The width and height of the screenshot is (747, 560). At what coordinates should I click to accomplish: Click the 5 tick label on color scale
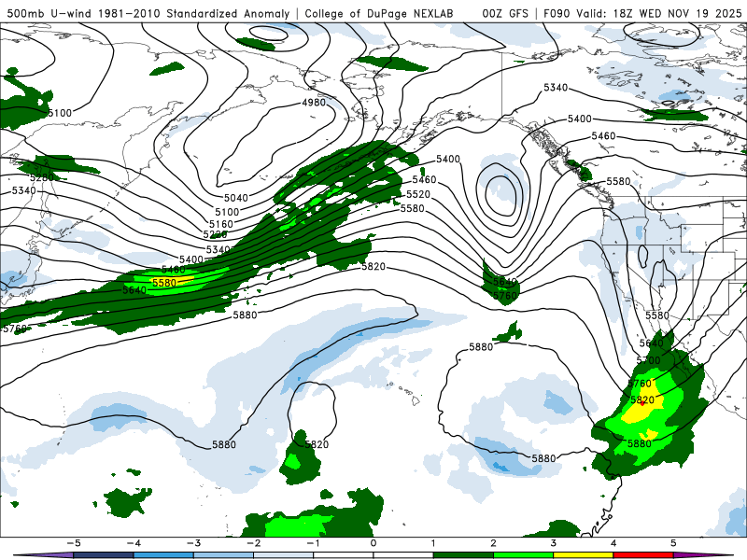(x=673, y=543)
